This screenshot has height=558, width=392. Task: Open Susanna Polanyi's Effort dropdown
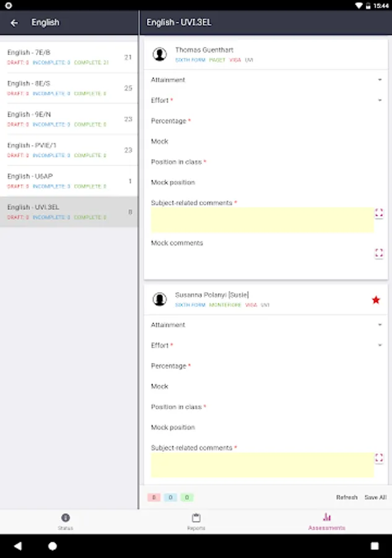[379, 345]
